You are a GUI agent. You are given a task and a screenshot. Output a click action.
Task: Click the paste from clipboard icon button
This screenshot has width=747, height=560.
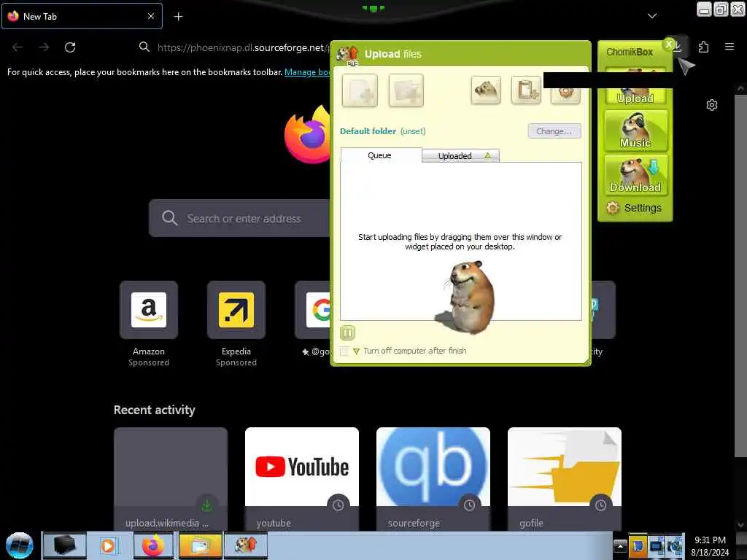[527, 90]
